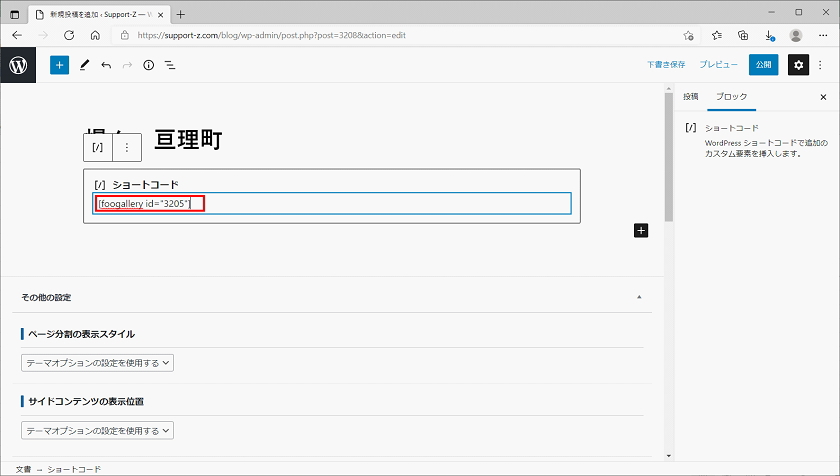Collapse the その他の設定 panel
The width and height of the screenshot is (840, 476).
[x=639, y=297]
